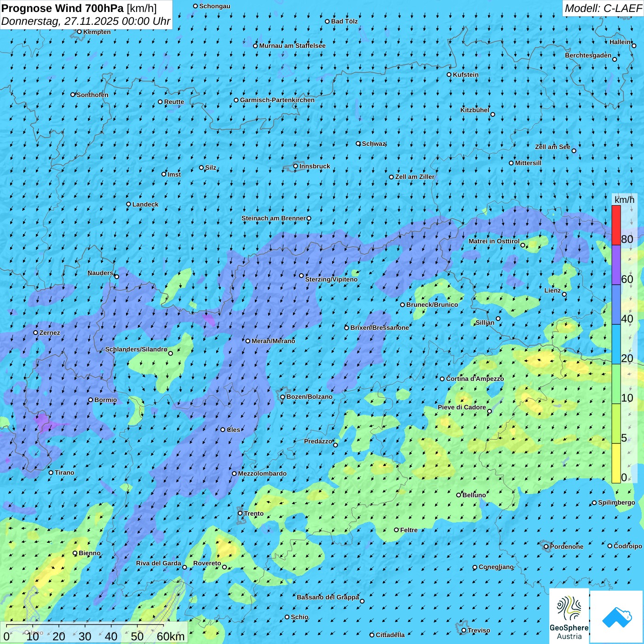Click the Bassano del Grappa label
This screenshot has height=644, width=644.
click(x=328, y=597)
